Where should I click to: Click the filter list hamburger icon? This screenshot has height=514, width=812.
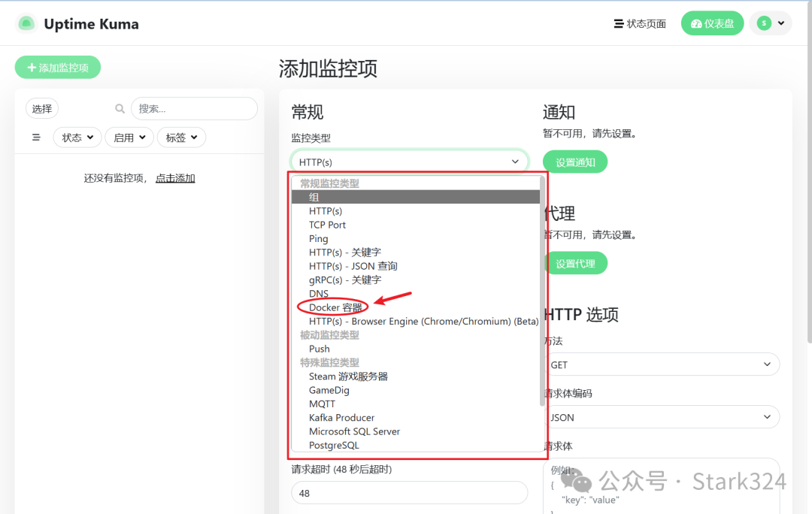click(x=36, y=138)
